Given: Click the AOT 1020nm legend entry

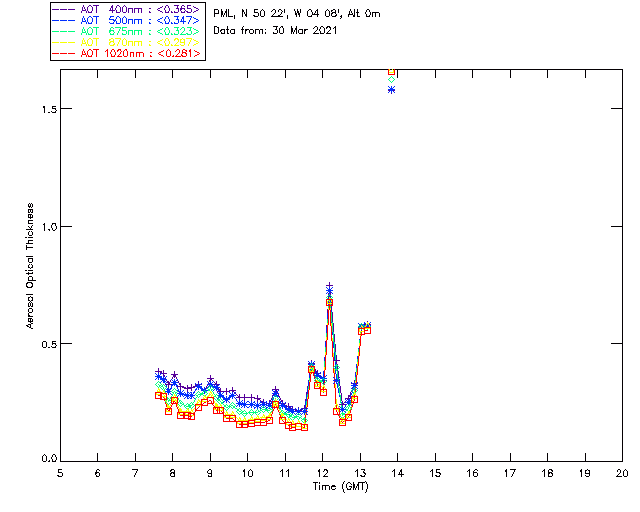Looking at the screenshot, I should (x=127, y=53).
